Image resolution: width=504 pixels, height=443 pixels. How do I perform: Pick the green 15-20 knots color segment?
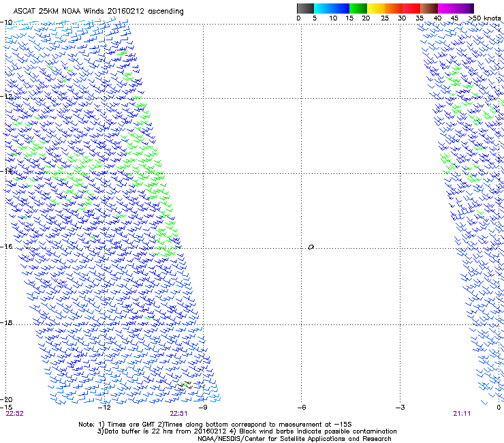[358, 8]
